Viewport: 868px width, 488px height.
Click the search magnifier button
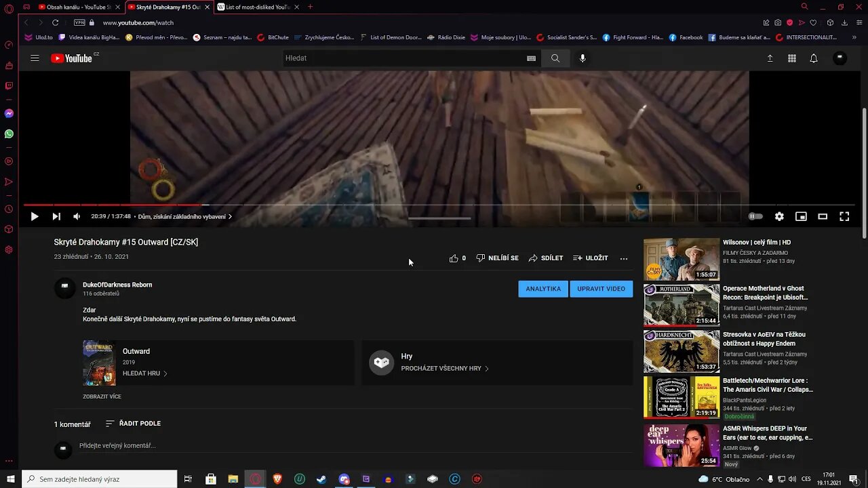[x=555, y=58]
